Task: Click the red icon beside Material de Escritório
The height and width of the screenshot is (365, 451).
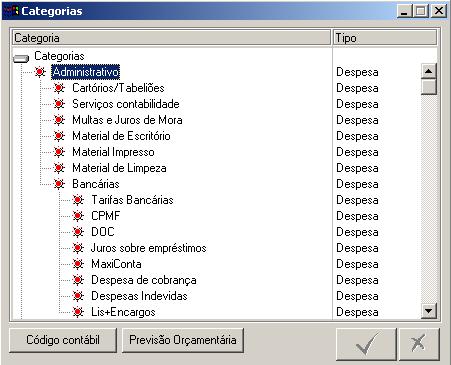Action: [x=59, y=136]
